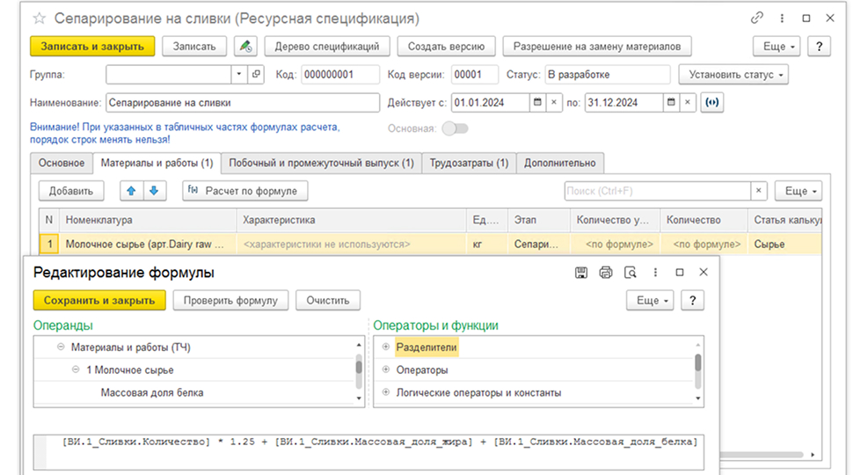Click Сохранить и закрыть in formula editor
This screenshot has height=475, width=868.
coord(99,301)
